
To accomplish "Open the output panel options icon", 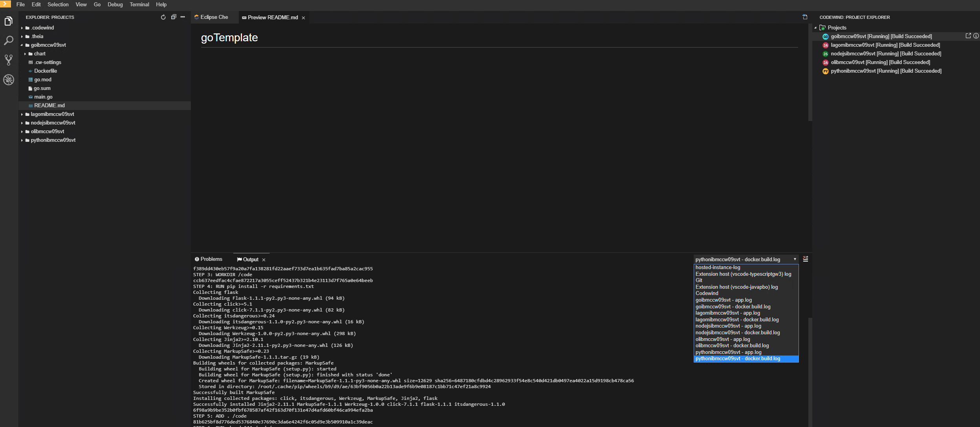I will click(805, 259).
